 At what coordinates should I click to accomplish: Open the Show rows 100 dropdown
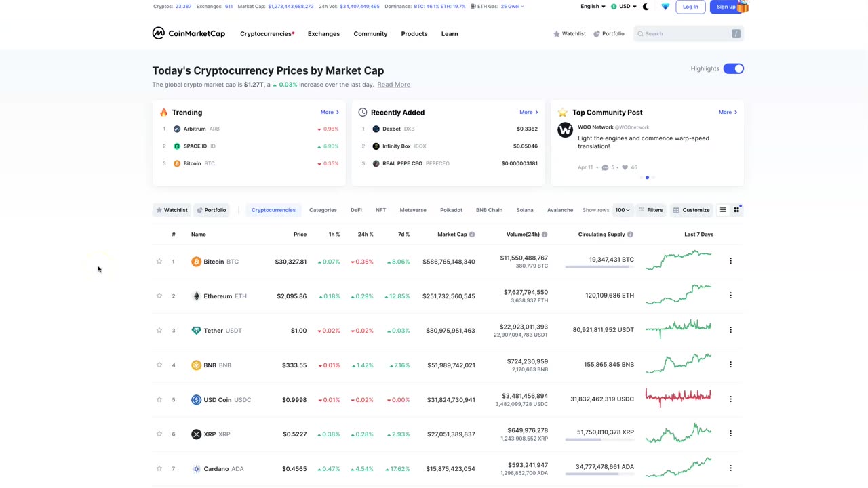pyautogui.click(x=623, y=210)
